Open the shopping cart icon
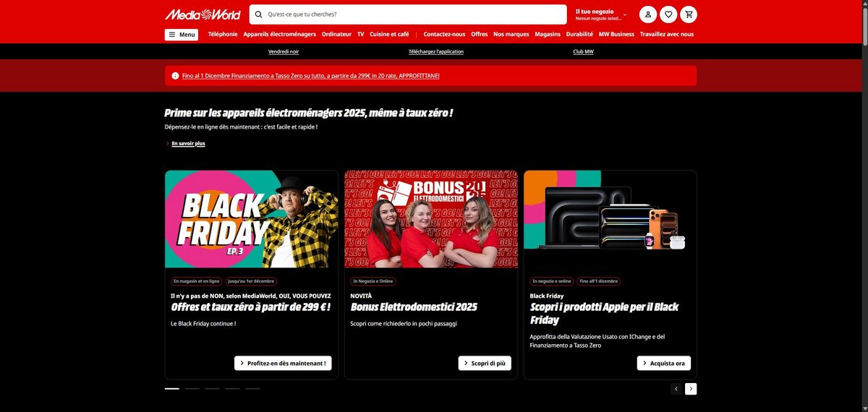868x412 pixels. tap(689, 14)
